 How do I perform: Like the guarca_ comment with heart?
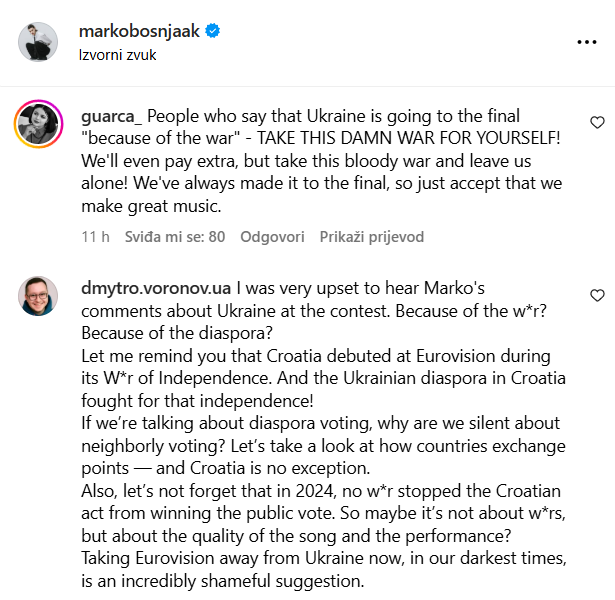point(597,123)
